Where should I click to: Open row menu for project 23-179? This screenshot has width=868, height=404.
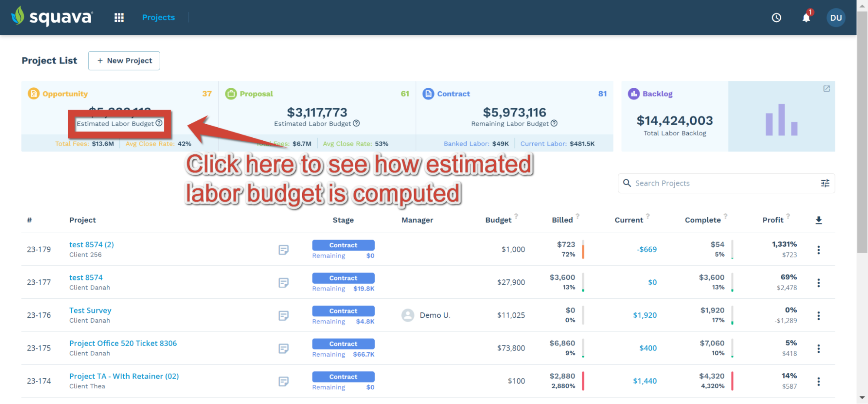[x=818, y=250]
